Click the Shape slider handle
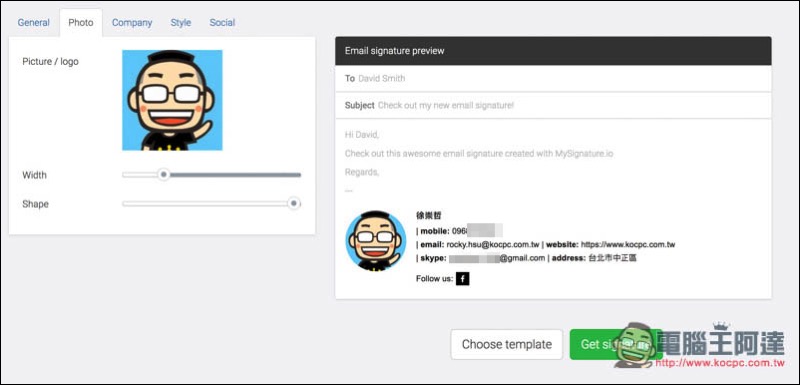This screenshot has height=385, width=800. 294,203
